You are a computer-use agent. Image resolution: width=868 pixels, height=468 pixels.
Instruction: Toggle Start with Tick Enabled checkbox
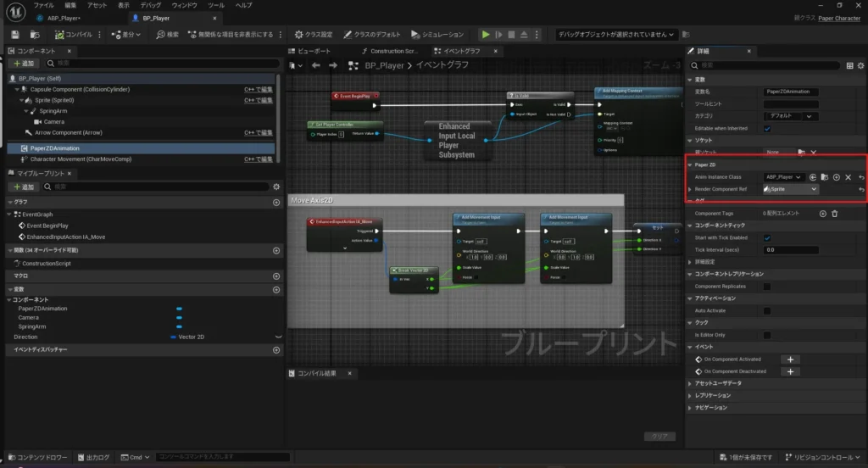tap(766, 237)
